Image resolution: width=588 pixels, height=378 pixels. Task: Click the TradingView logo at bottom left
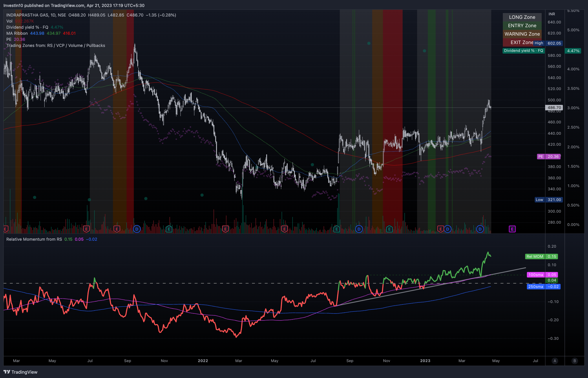(21, 372)
